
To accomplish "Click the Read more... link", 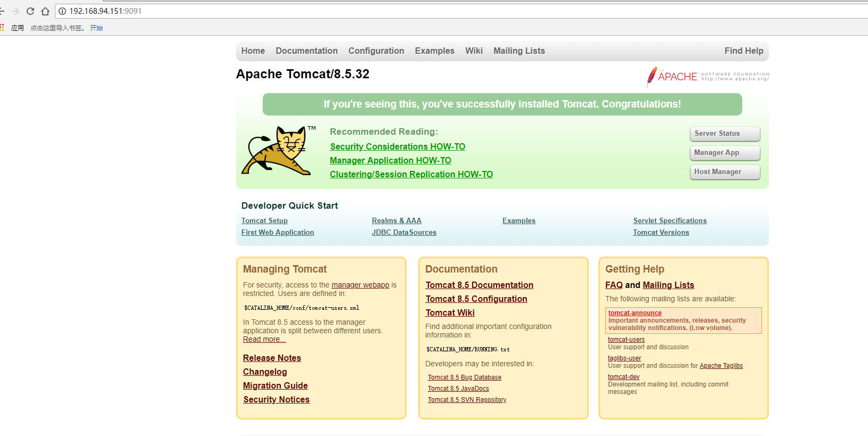I will [x=264, y=340].
